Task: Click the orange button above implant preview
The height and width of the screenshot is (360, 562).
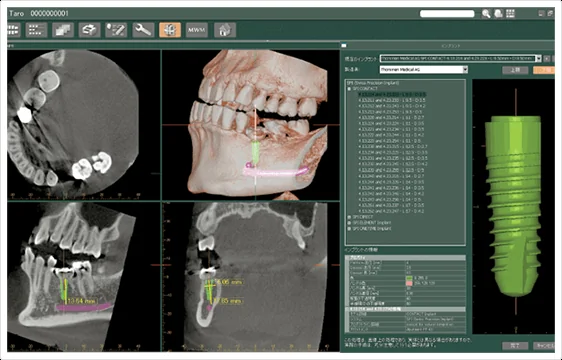Action: [x=543, y=70]
